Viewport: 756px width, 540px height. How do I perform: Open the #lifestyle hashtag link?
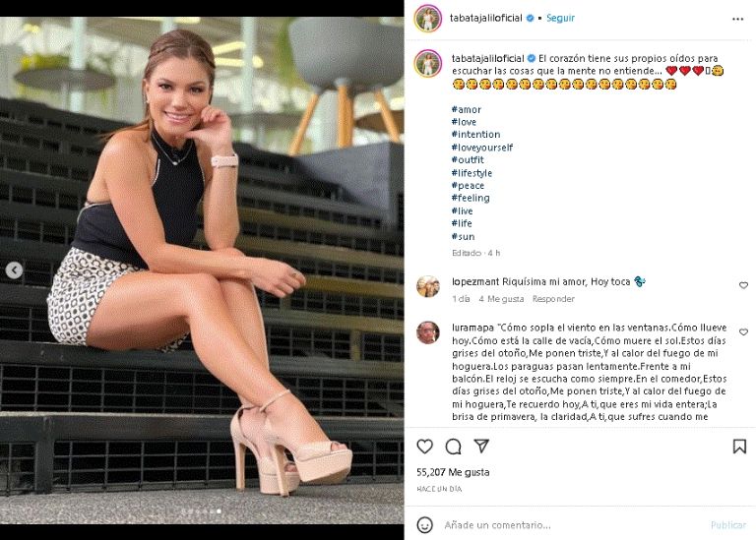coord(472,173)
